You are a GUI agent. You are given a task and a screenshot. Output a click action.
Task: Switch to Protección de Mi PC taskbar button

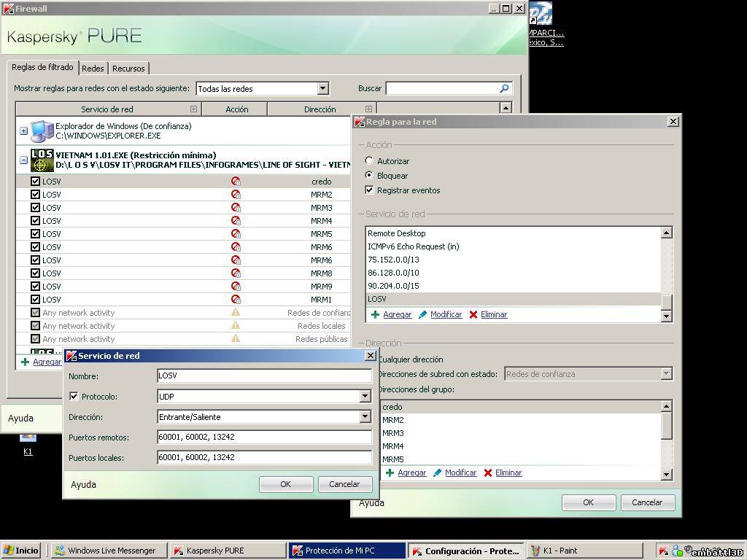click(x=347, y=551)
